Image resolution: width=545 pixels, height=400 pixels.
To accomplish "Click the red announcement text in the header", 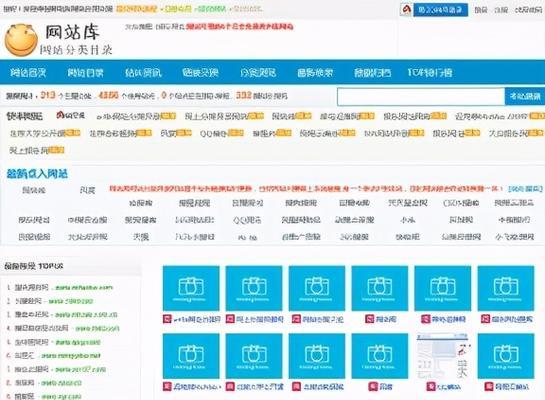I will click(x=240, y=26).
